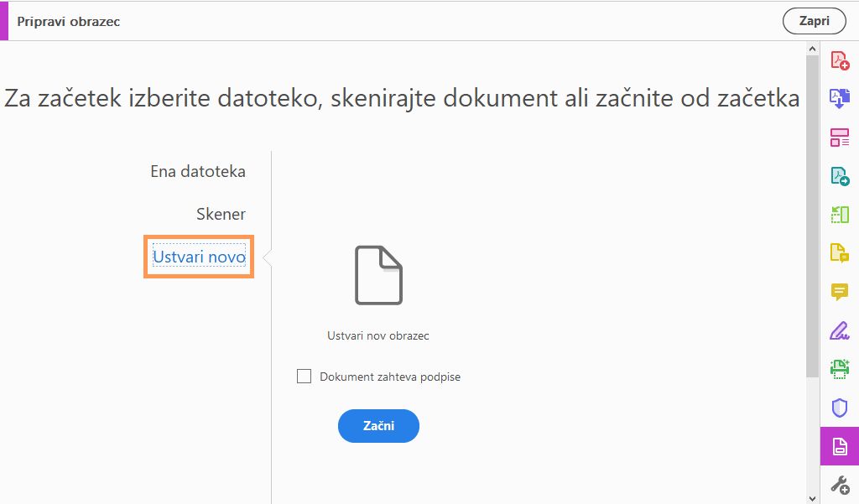Select the Export PDF tool
Screen dimensions: 859x504
pyautogui.click(x=840, y=175)
